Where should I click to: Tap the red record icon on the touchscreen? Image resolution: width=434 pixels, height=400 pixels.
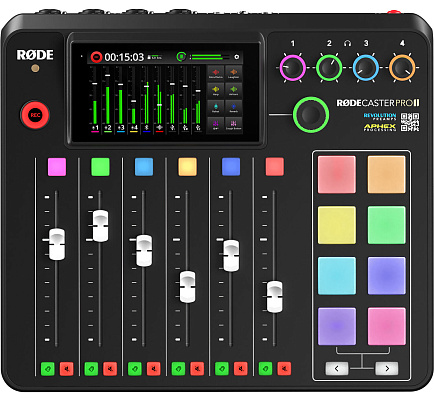click(x=96, y=57)
